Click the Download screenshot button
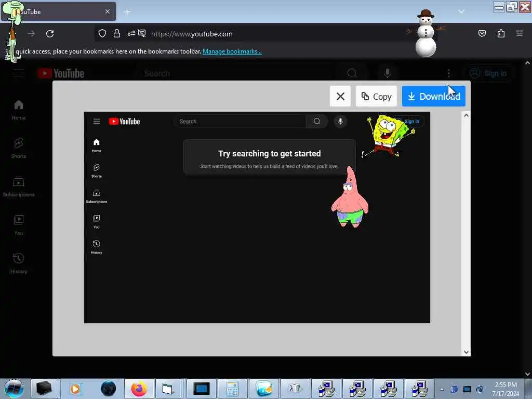 433,96
